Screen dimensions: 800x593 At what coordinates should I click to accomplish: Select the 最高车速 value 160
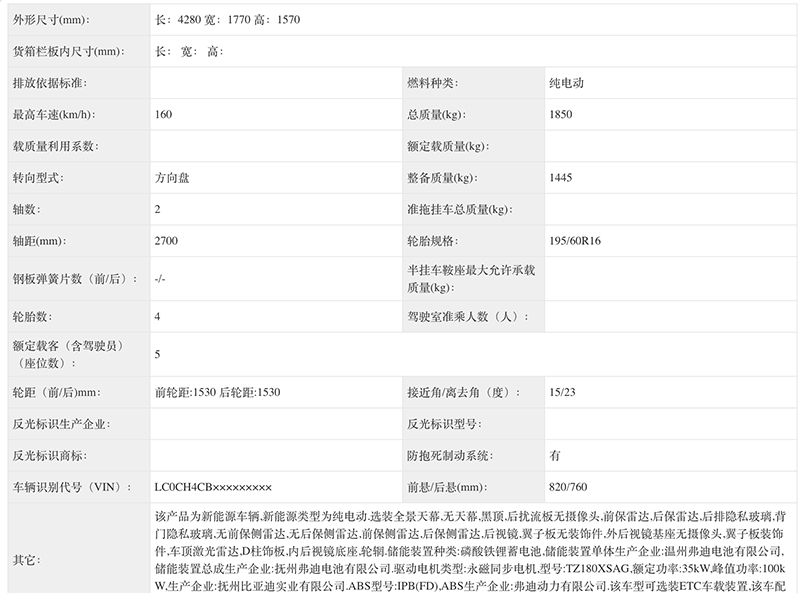tap(164, 114)
